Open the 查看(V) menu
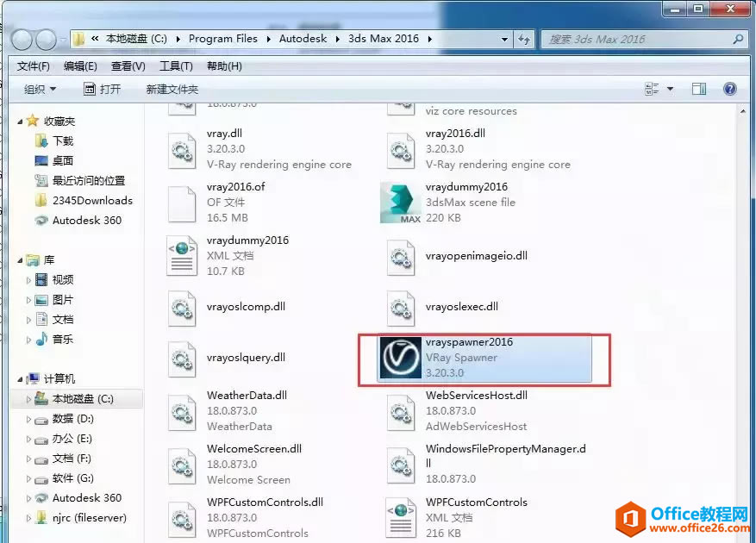Screen dimensions: 756x543 [x=128, y=66]
